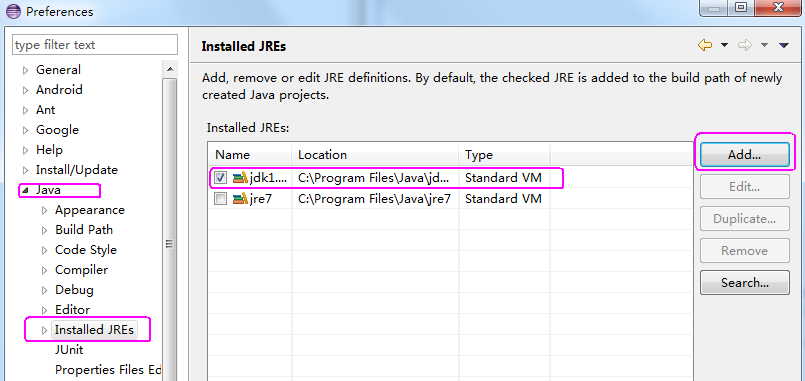Click the type filter text field
The height and width of the screenshot is (381, 805).
[95, 45]
